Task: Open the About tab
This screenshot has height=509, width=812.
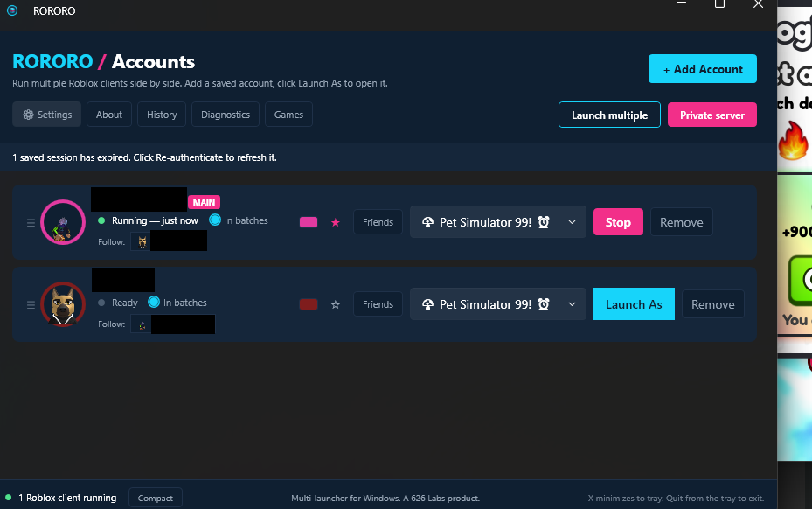Action: pyautogui.click(x=109, y=115)
